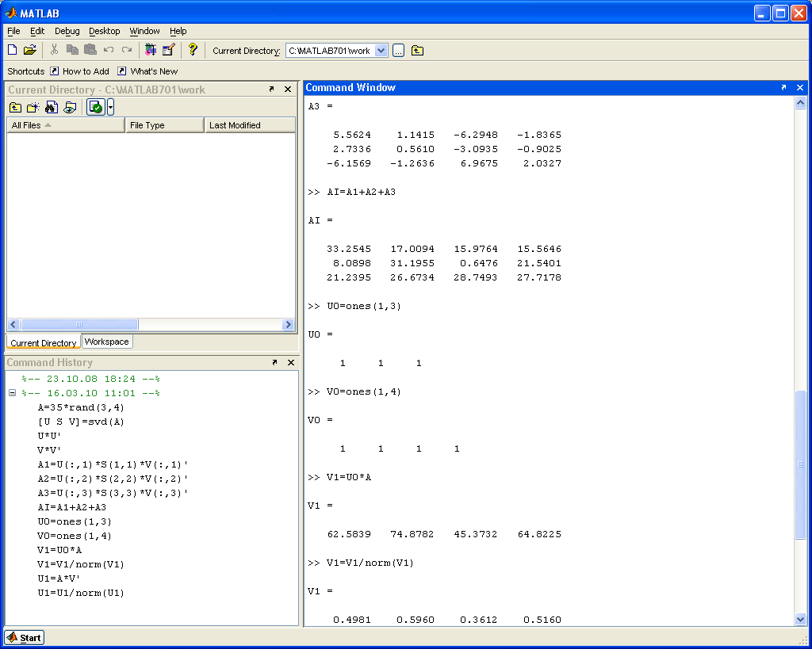
Task: Click the Start button
Action: pyautogui.click(x=25, y=638)
